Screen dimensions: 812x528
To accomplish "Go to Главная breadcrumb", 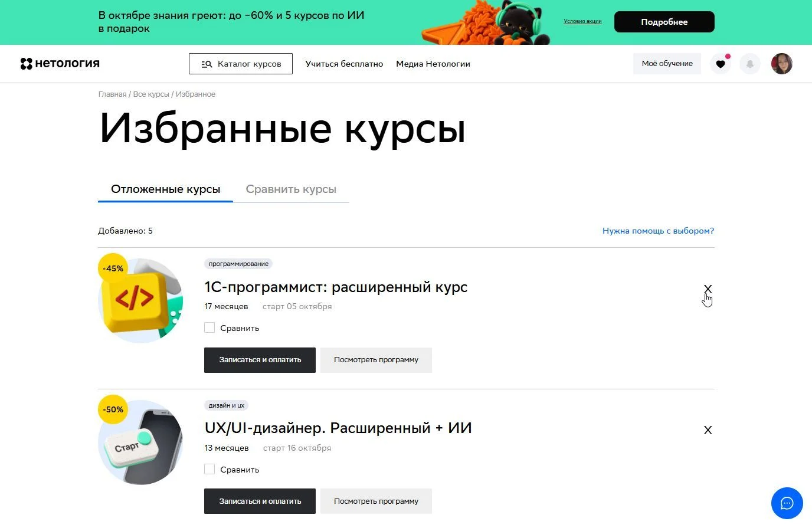I will coord(112,94).
